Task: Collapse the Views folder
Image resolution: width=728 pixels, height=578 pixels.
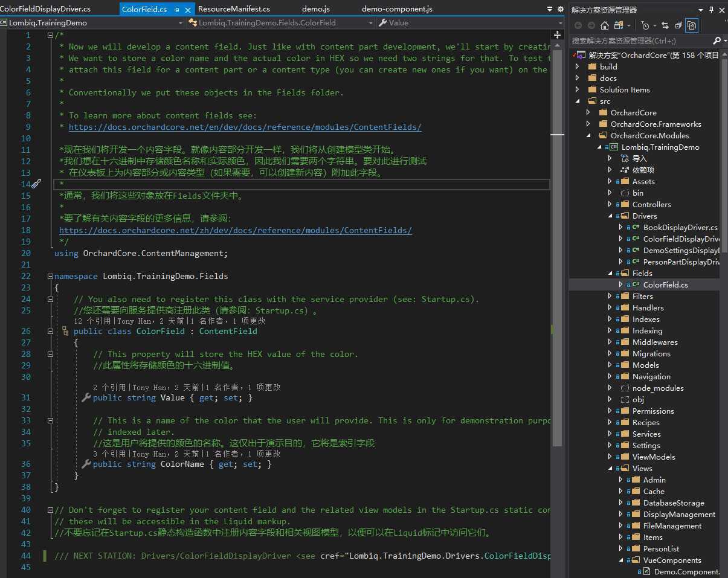Action: (x=610, y=468)
